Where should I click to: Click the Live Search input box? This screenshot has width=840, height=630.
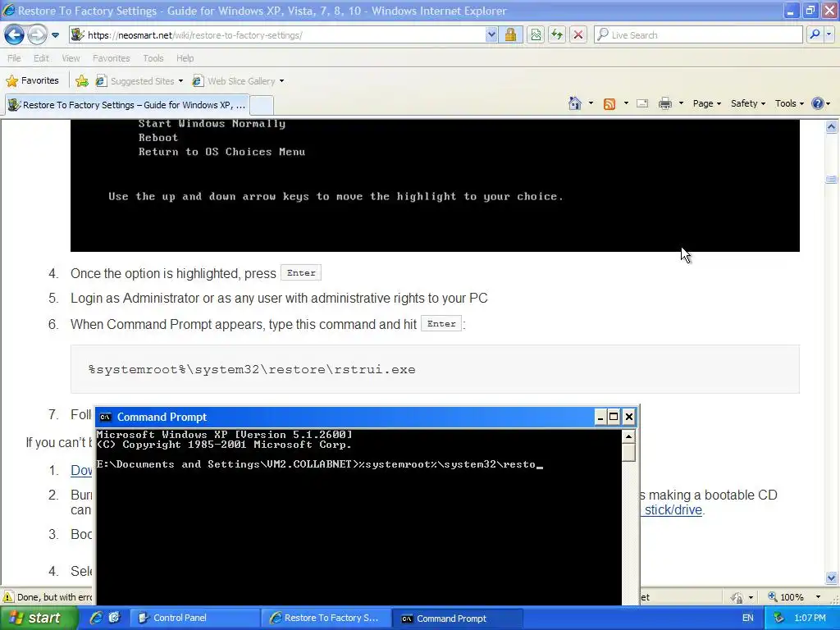pos(698,34)
